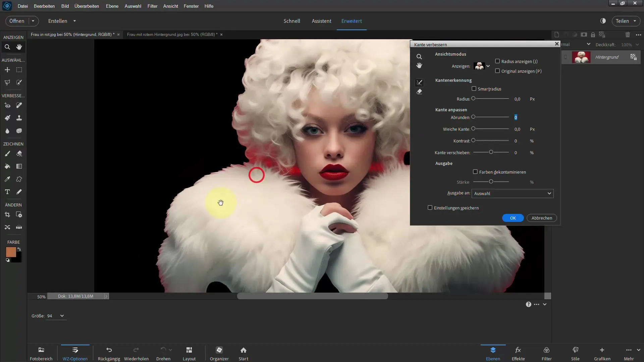This screenshot has width=644, height=362.
Task: Select Refine Radius brush in dialog
Action: point(419,82)
